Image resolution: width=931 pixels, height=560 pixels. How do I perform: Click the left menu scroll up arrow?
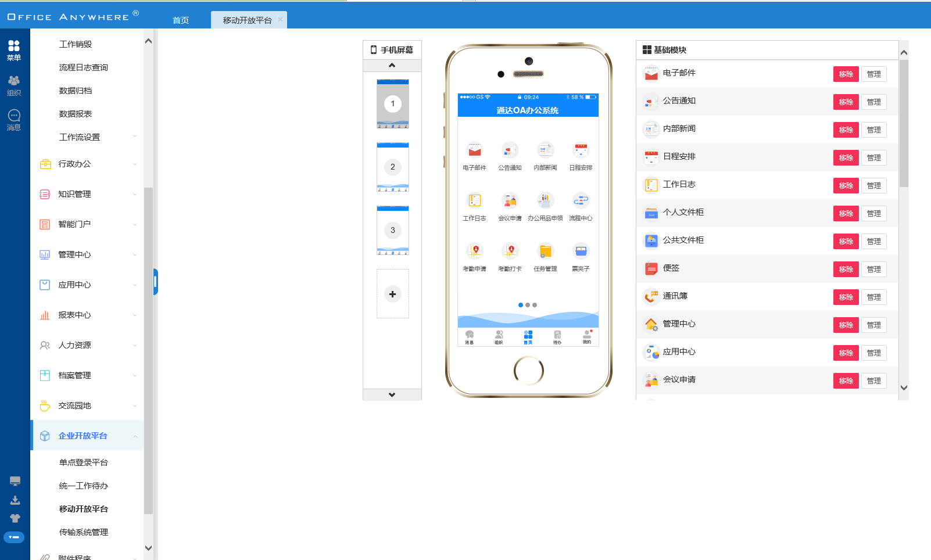click(x=148, y=41)
